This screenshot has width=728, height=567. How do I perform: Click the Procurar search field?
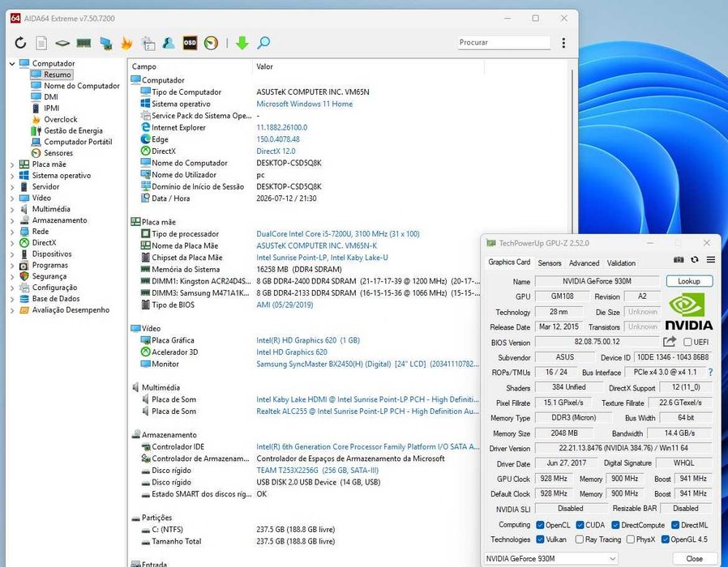pos(503,42)
